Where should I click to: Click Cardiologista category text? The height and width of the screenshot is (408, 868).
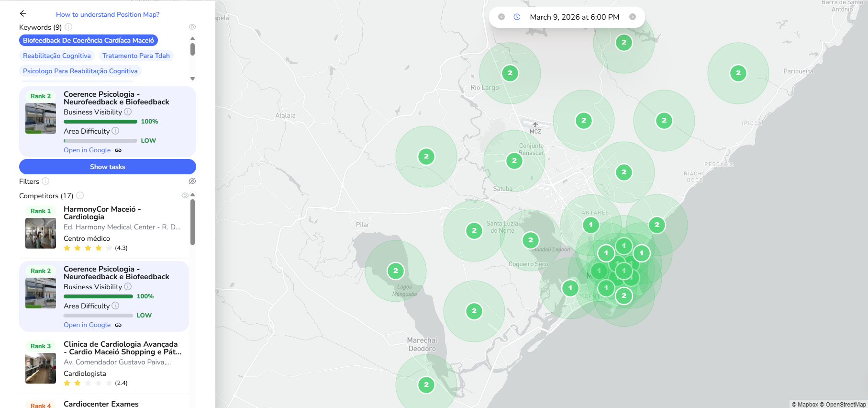click(85, 373)
